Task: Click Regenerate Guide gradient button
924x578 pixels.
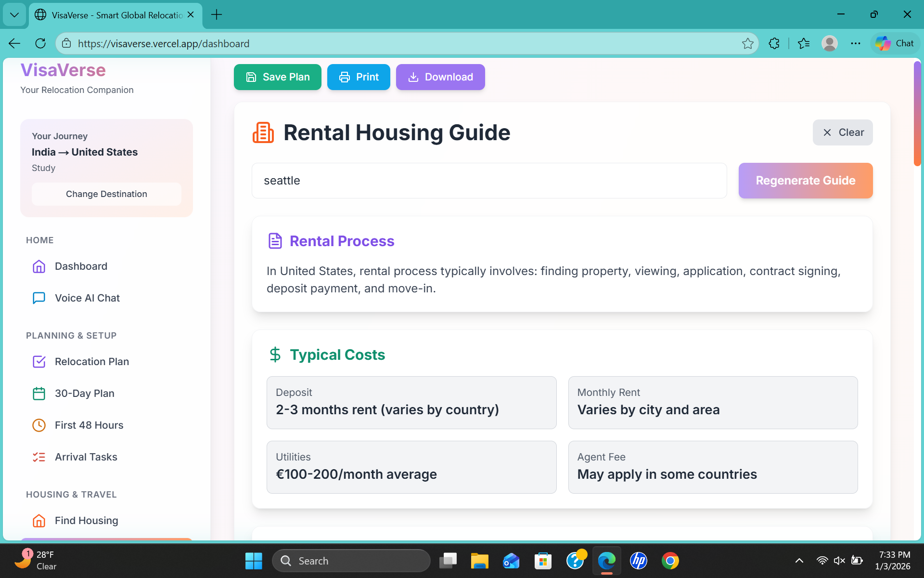Action: [805, 181]
